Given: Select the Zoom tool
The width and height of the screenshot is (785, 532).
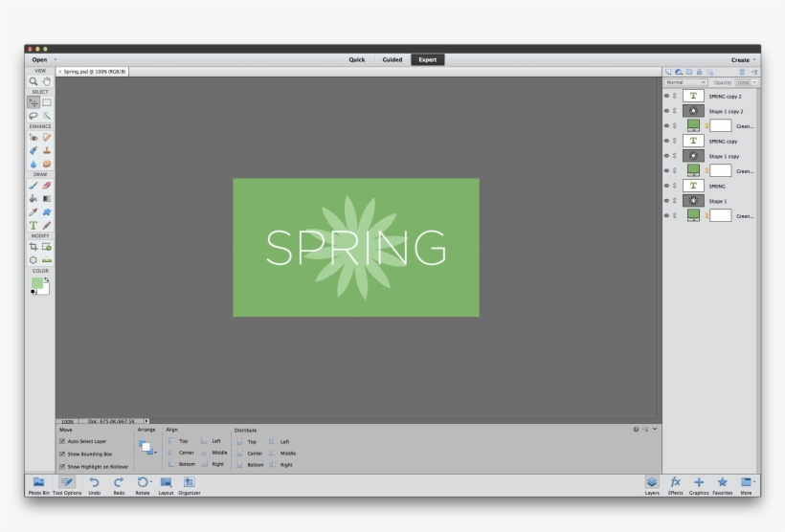Looking at the screenshot, I should [34, 81].
